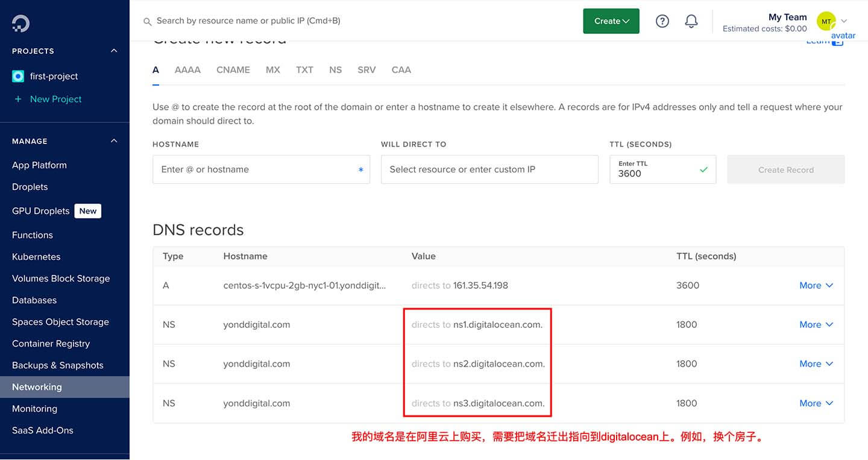
Task: Click the MT team avatar icon
Action: click(826, 21)
